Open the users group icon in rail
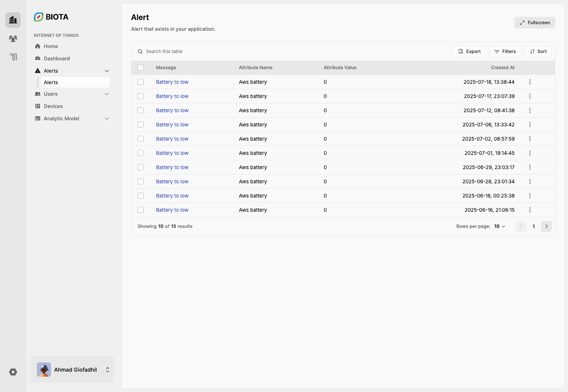The height and width of the screenshot is (392, 568). [x=13, y=38]
